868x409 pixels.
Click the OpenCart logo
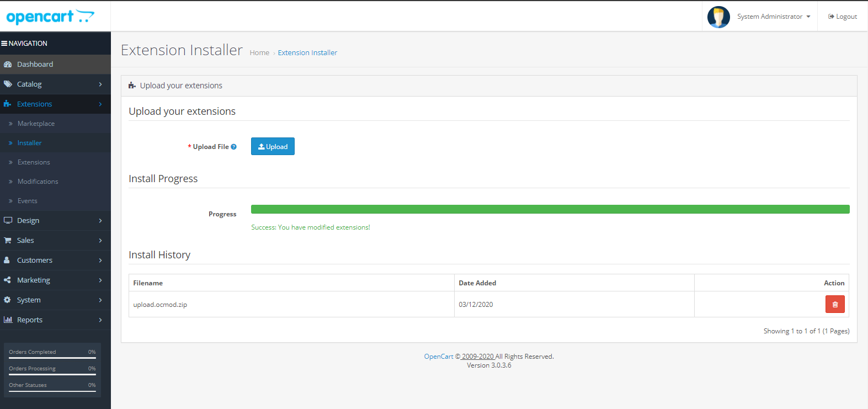[x=50, y=17]
